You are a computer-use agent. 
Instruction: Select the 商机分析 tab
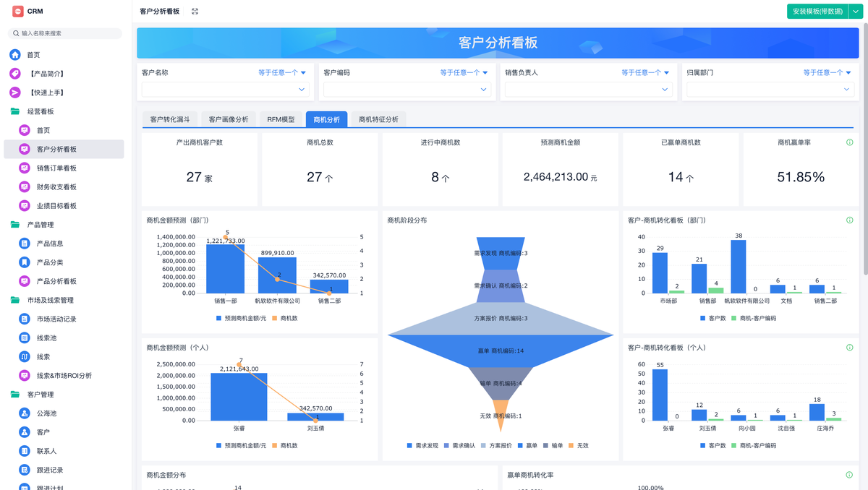[327, 119]
